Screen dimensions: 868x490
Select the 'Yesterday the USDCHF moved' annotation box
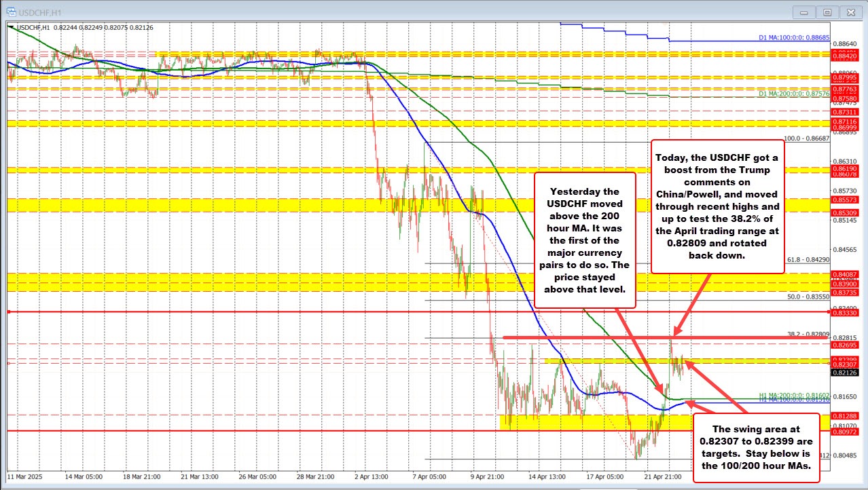(585, 240)
